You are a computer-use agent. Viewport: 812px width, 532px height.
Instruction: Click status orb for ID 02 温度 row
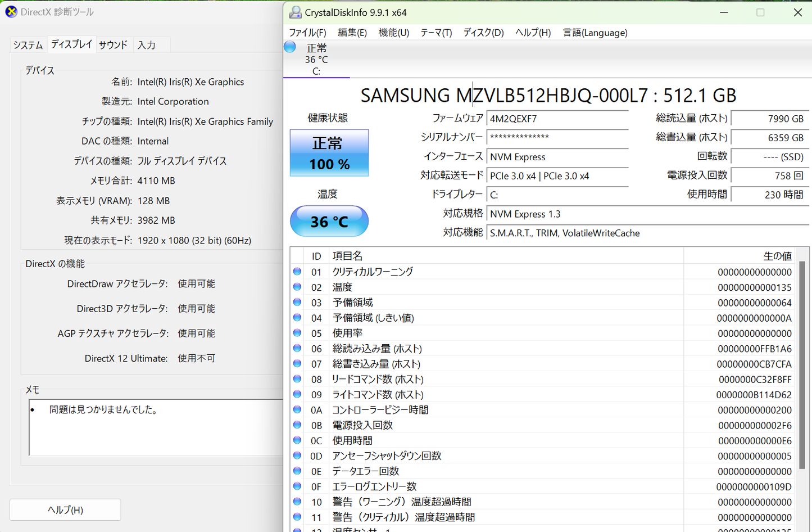pos(297,287)
